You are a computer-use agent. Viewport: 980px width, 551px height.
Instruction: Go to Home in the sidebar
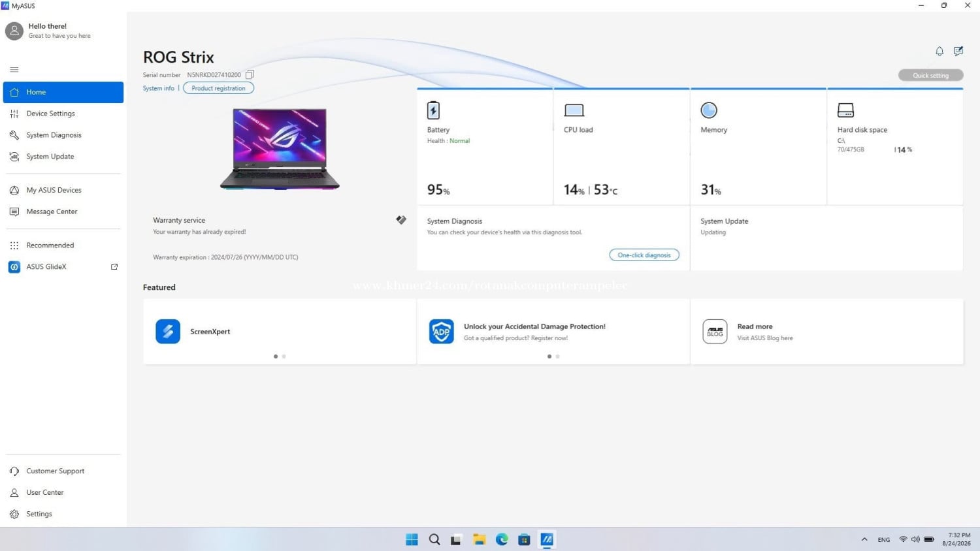point(63,92)
